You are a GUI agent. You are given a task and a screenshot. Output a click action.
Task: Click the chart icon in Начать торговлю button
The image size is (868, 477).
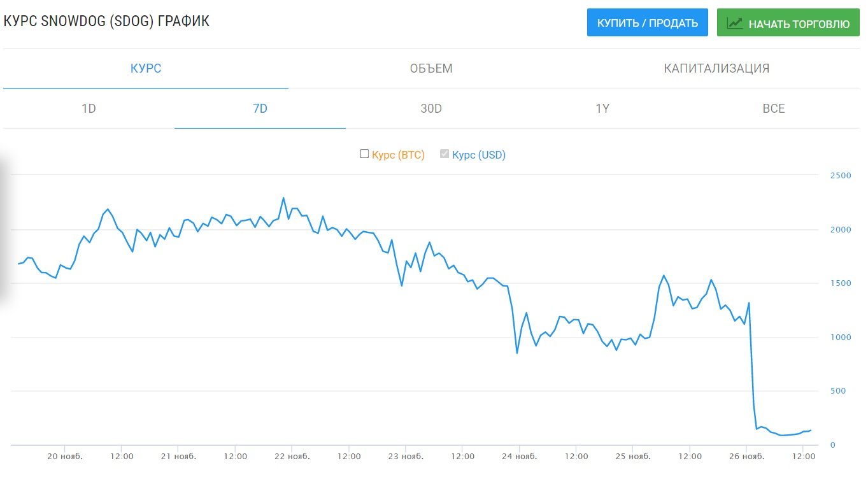click(x=735, y=24)
